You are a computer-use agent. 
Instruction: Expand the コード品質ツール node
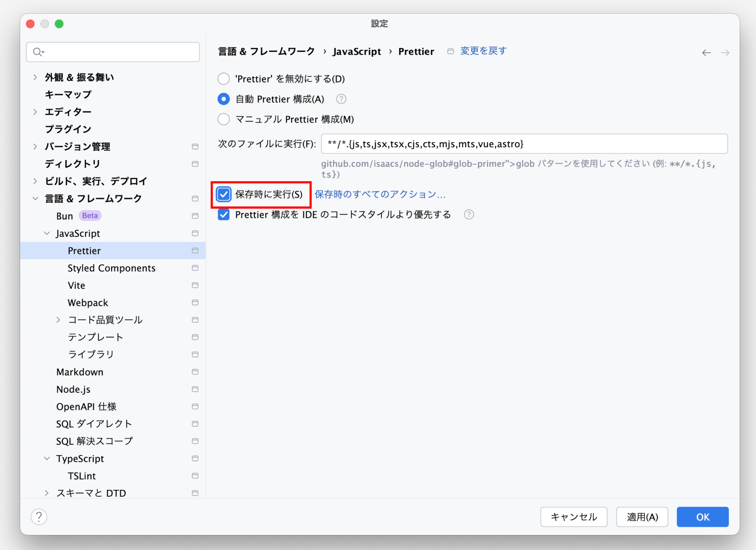click(58, 320)
